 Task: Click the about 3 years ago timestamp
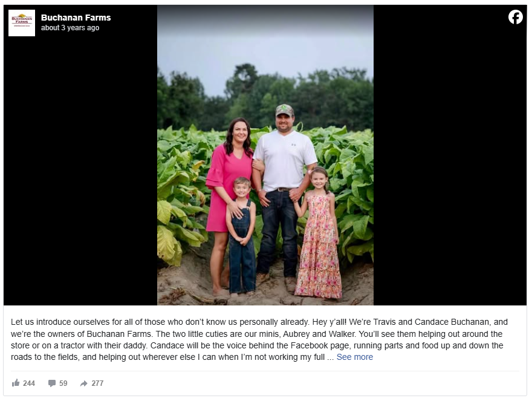pyautogui.click(x=70, y=28)
